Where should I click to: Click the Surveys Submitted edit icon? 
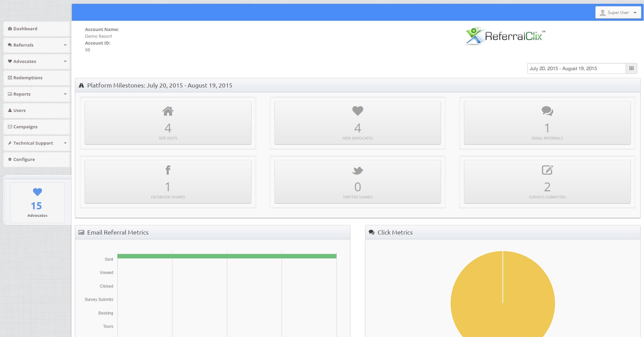(x=547, y=170)
